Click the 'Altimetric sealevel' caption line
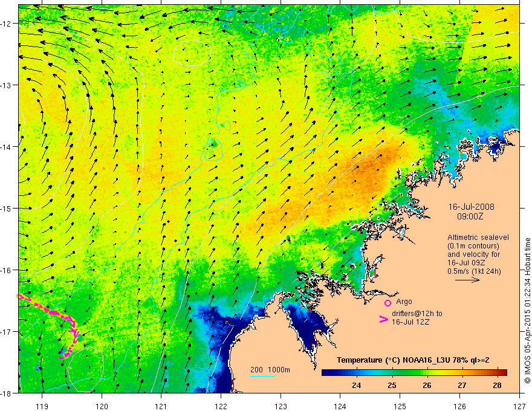This screenshot has height=411, width=532. click(x=478, y=238)
